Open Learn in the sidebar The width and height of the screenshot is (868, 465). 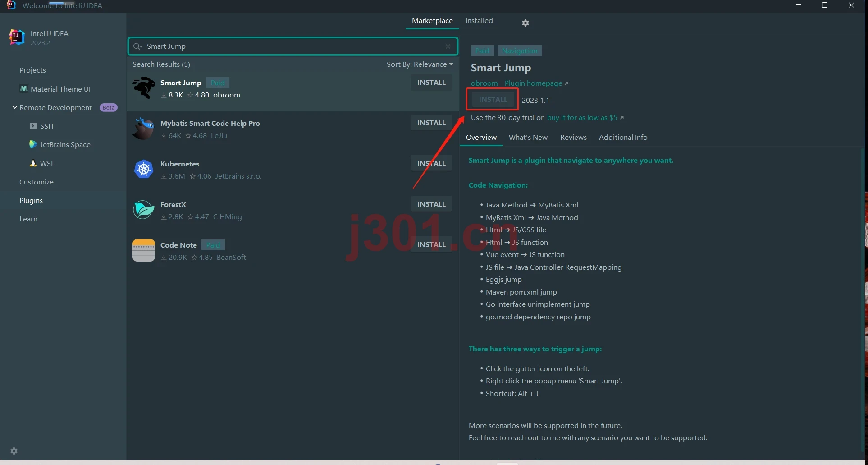(28, 219)
